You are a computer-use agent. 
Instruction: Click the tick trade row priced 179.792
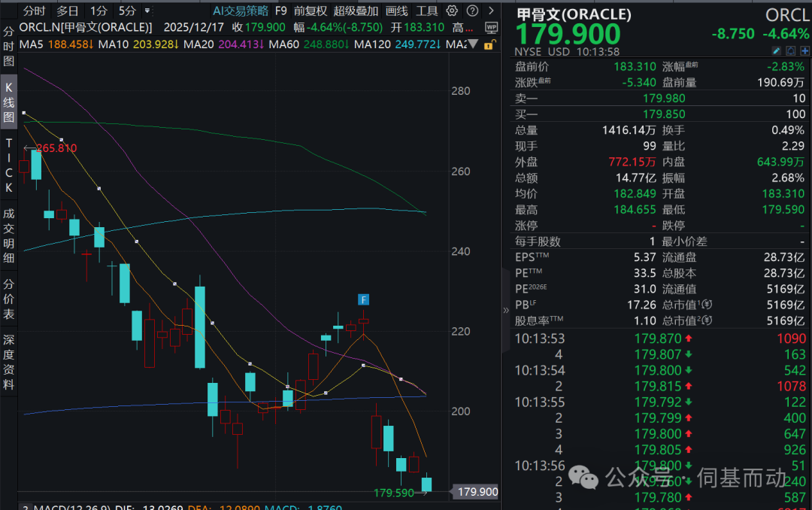pos(660,402)
